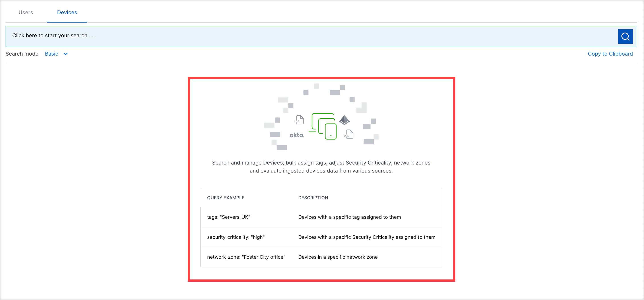This screenshot has height=300, width=644.
Task: Select the tags: "Servers_UK" query example
Action: [x=229, y=217]
